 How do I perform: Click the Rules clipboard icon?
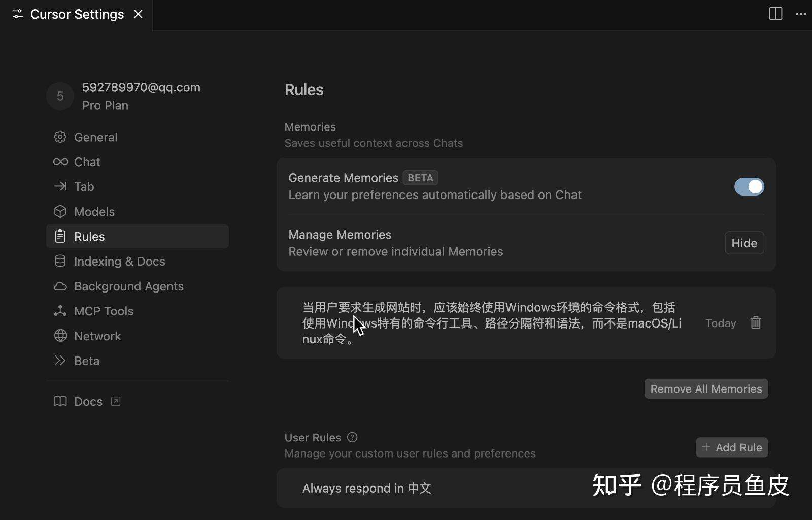pyautogui.click(x=60, y=236)
